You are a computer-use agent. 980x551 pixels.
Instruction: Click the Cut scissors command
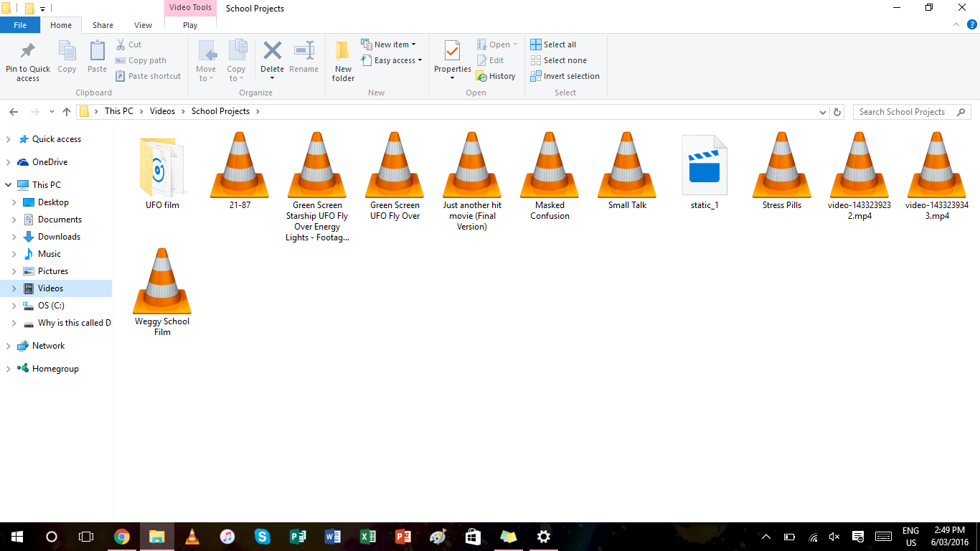point(128,44)
